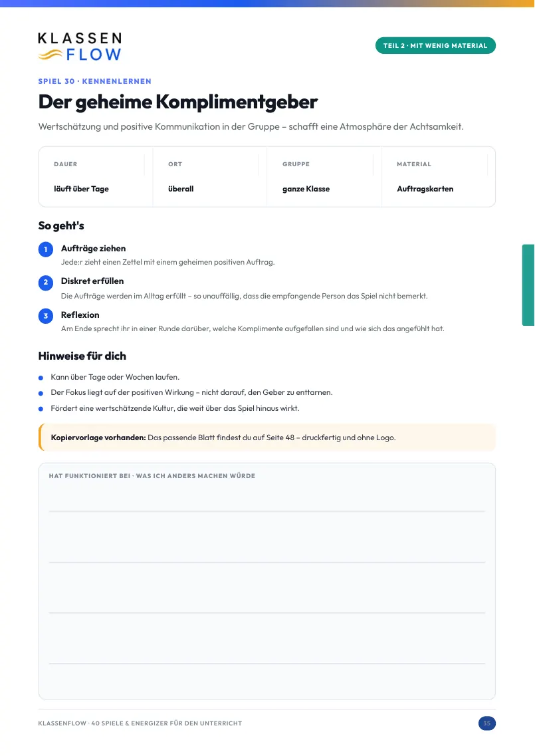This screenshot has width=535, height=756.
Task: Click the 'Diskret erfüllen' step heading
Action: [x=92, y=281]
